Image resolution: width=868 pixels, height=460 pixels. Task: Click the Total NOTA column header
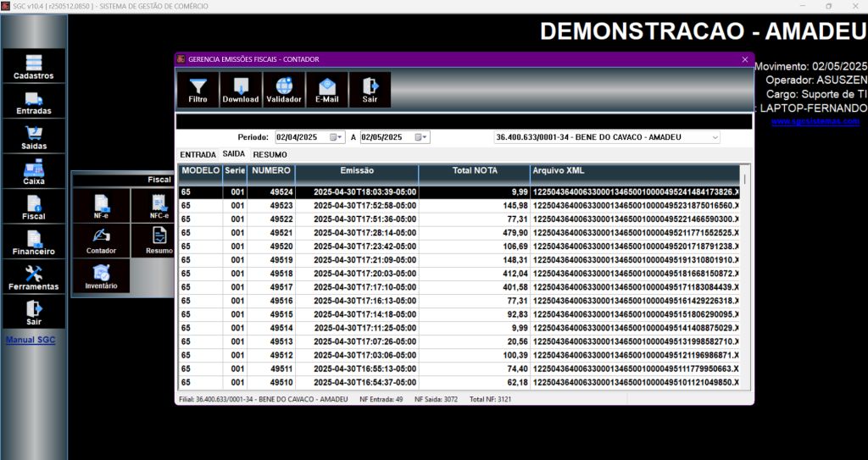(475, 175)
